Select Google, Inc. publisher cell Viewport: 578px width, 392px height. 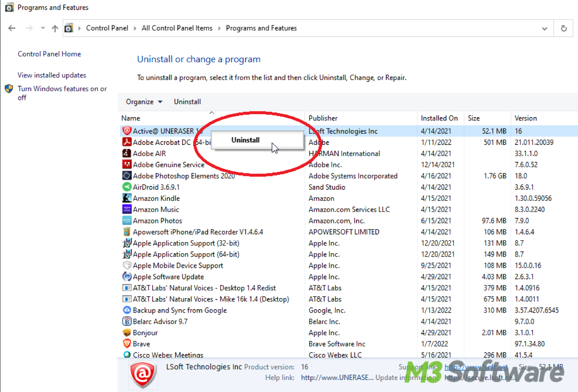[327, 310]
